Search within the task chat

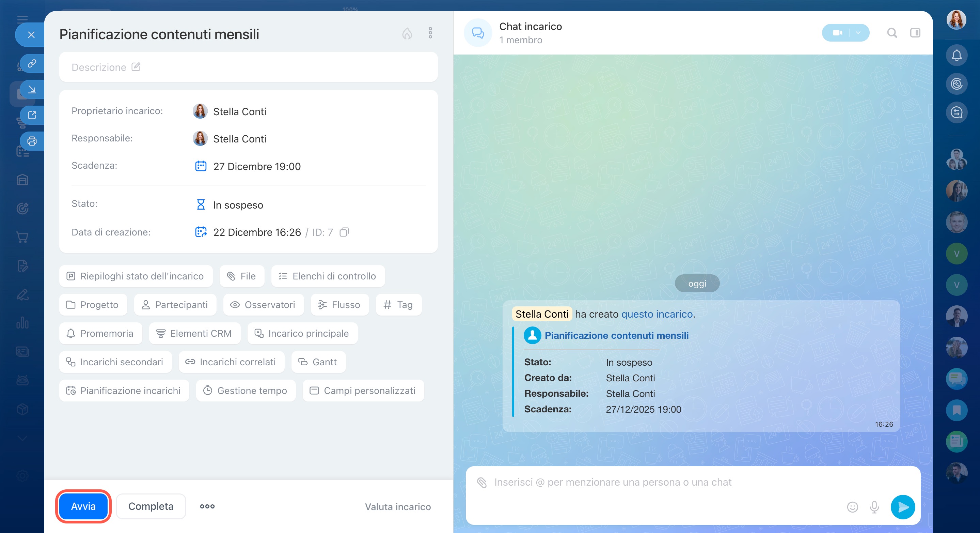click(x=892, y=33)
